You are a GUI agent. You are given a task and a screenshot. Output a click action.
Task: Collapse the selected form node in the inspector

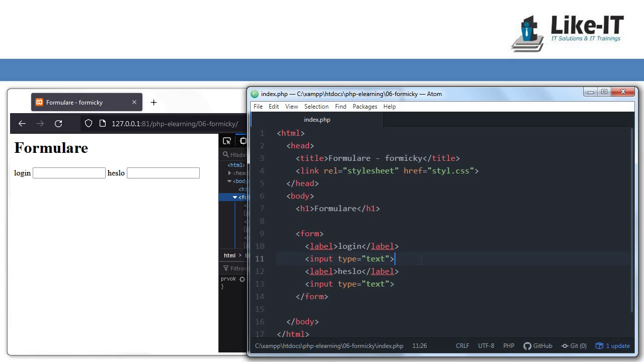point(234,198)
